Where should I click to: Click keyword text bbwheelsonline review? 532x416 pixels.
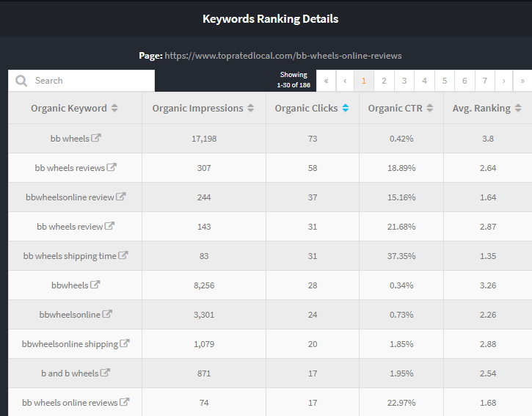click(70, 197)
